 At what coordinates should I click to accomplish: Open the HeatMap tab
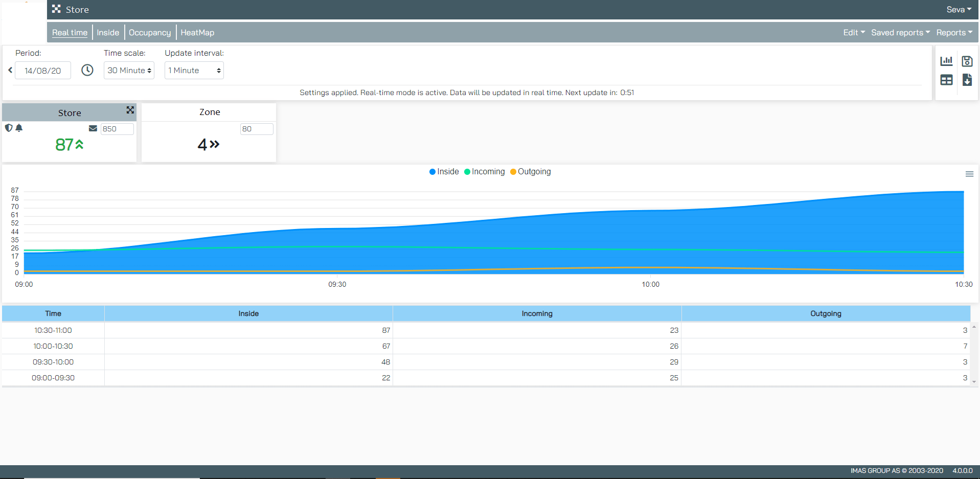coord(197,32)
